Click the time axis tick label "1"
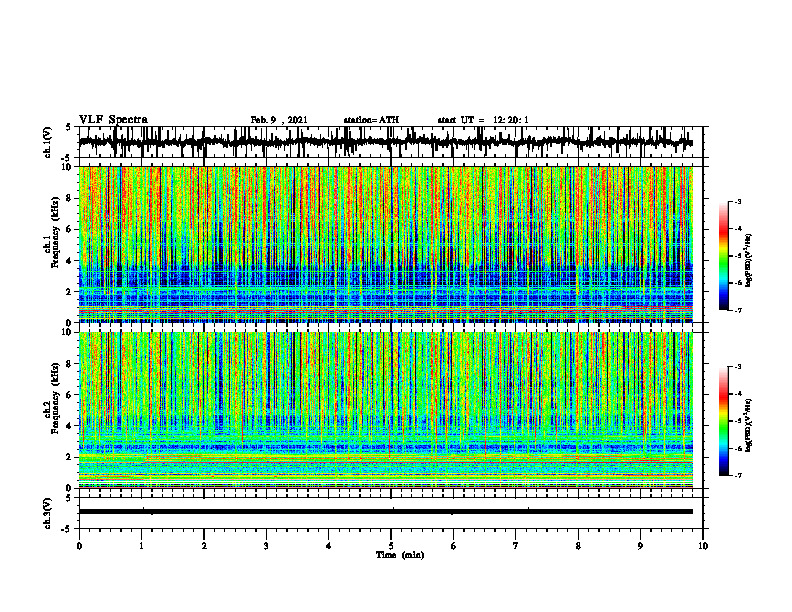 (x=141, y=546)
